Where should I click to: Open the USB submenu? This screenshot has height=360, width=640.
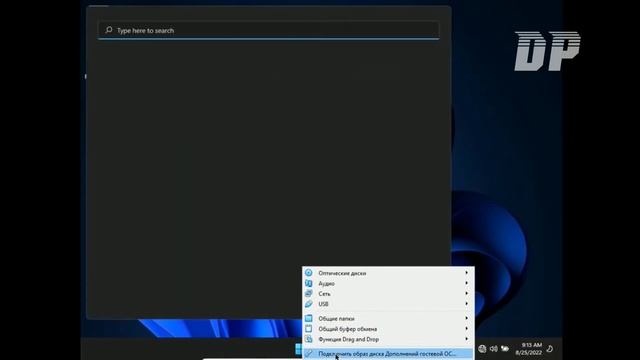click(x=388, y=304)
